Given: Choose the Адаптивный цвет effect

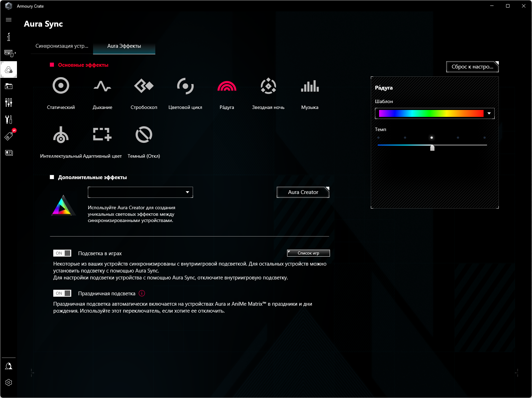Looking at the screenshot, I should pyautogui.click(x=102, y=142).
